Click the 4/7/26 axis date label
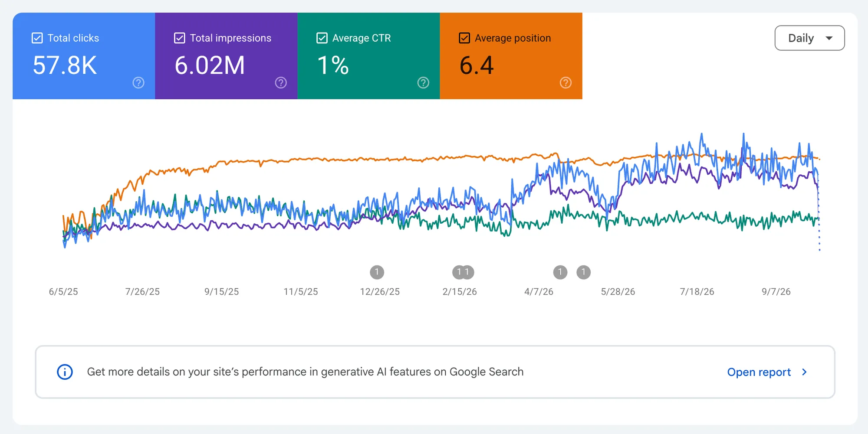The width and height of the screenshot is (868, 434). [539, 292]
